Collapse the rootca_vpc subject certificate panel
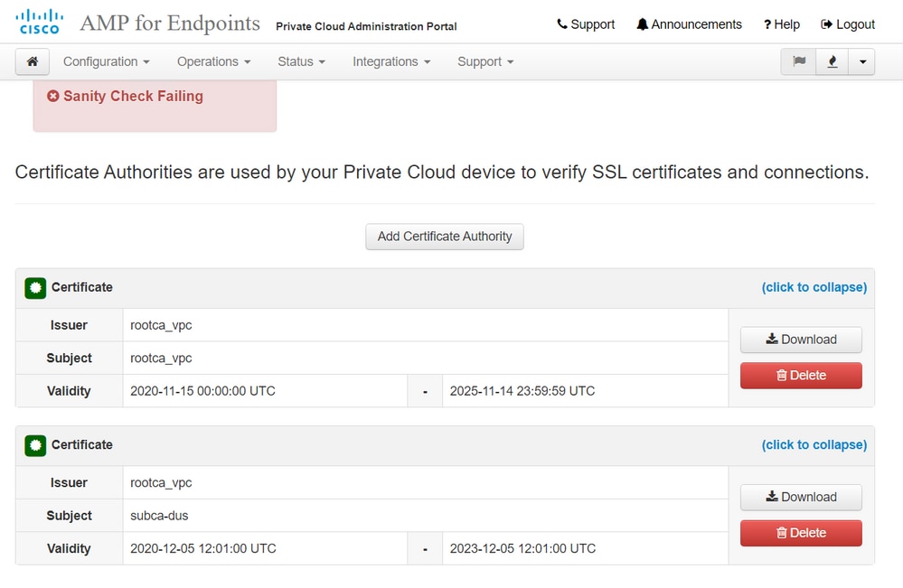 [x=814, y=287]
